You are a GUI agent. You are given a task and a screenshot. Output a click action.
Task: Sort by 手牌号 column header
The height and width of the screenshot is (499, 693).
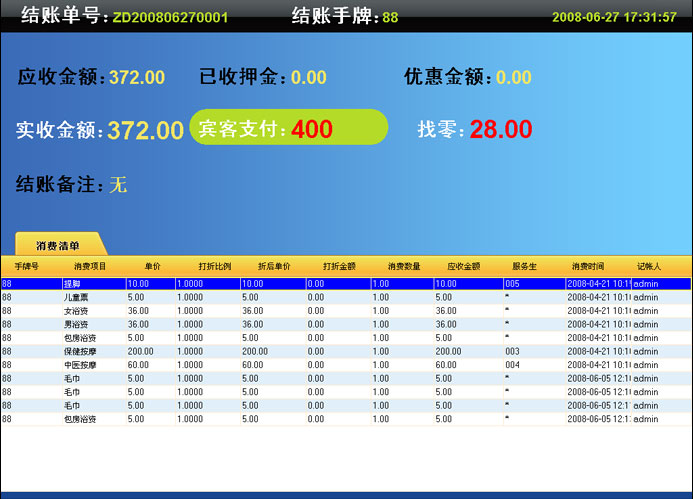point(26,267)
